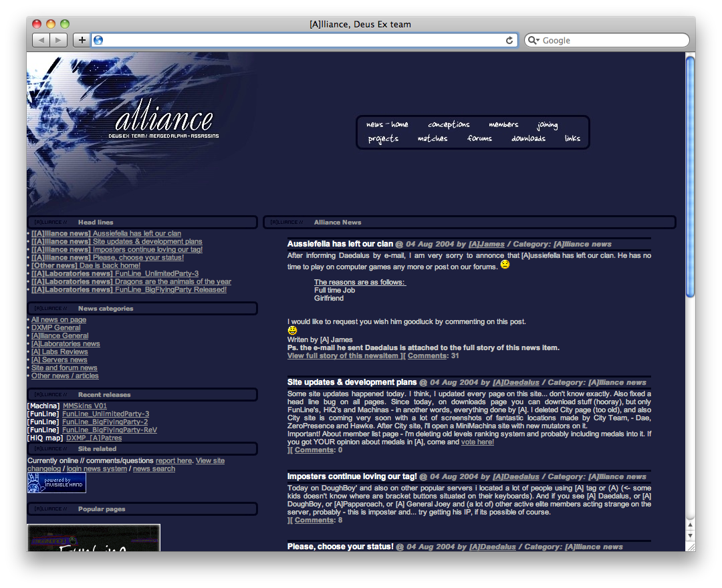This screenshot has height=588, width=722.
Task: Open the FunLine thumbnail under Popular pages
Action: click(94, 537)
